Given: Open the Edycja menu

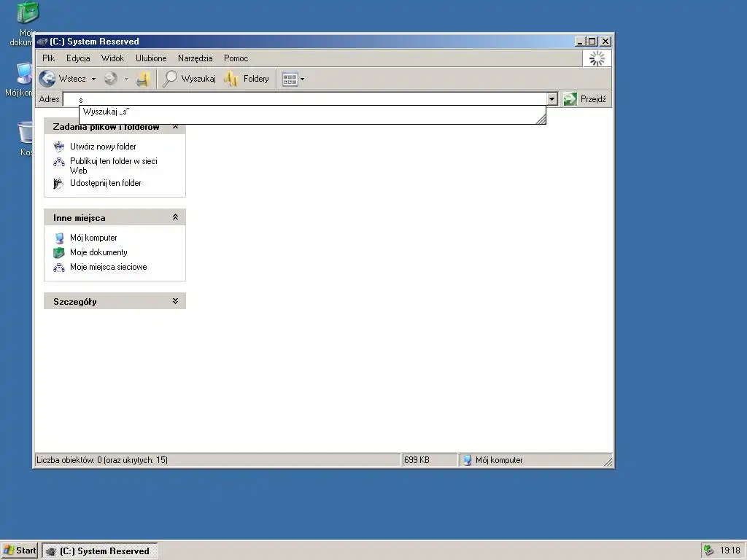Looking at the screenshot, I should (78, 58).
